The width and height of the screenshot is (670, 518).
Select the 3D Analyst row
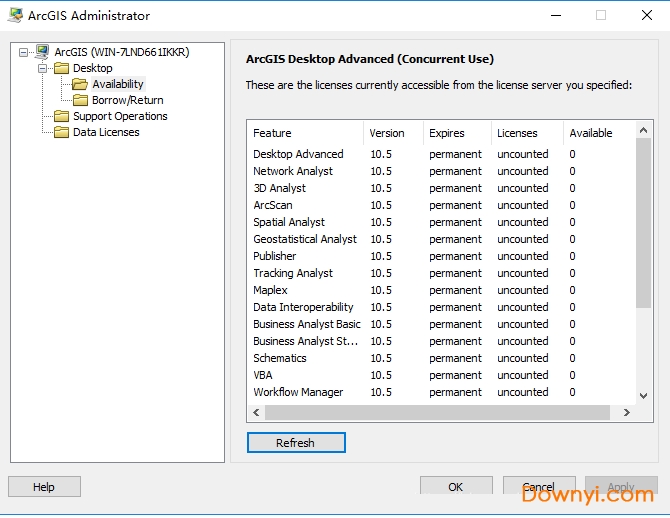click(x=441, y=188)
